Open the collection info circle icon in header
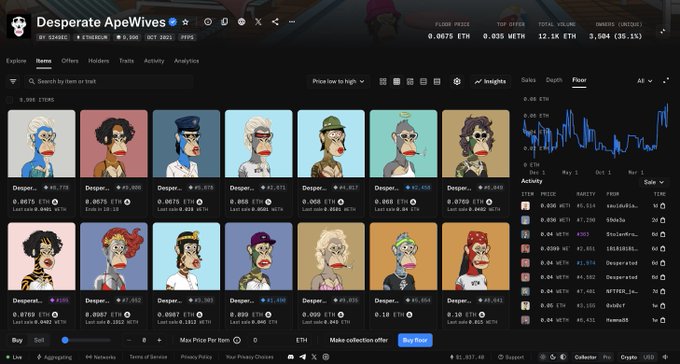680x364 pixels. tap(208, 22)
